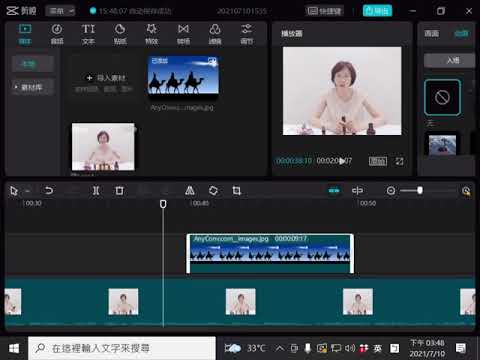The width and height of the screenshot is (480, 360).
Task: Open the main menu dropdown
Action: 61,11
